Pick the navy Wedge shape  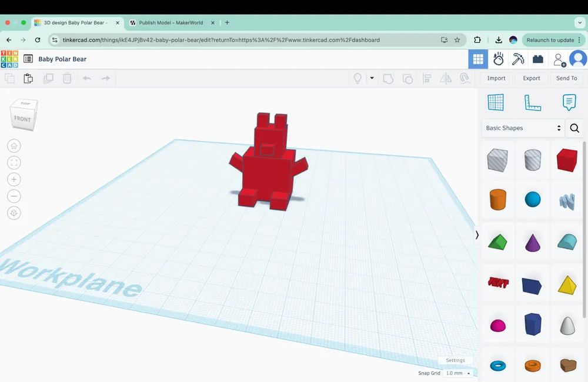pyautogui.click(x=532, y=286)
